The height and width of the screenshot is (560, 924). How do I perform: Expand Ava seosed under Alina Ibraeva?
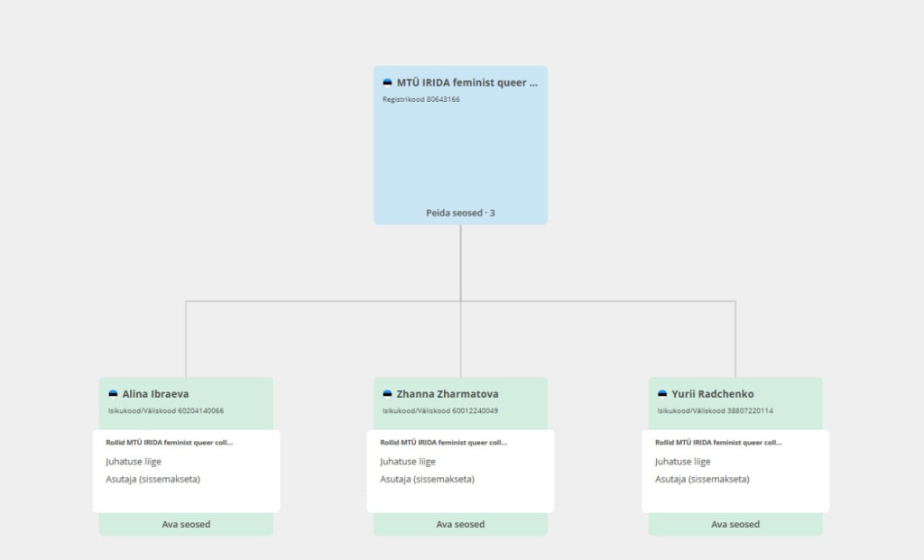[x=186, y=524]
